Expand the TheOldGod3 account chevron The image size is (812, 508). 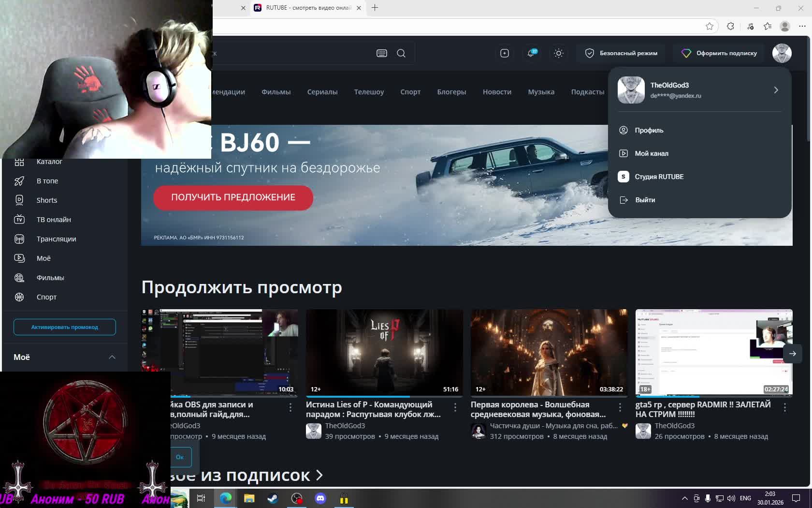(776, 90)
